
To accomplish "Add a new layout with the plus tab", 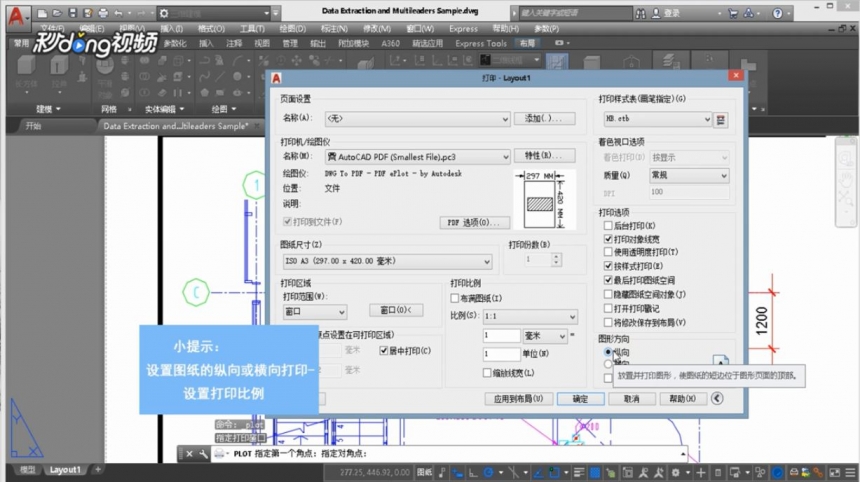I will tap(98, 469).
